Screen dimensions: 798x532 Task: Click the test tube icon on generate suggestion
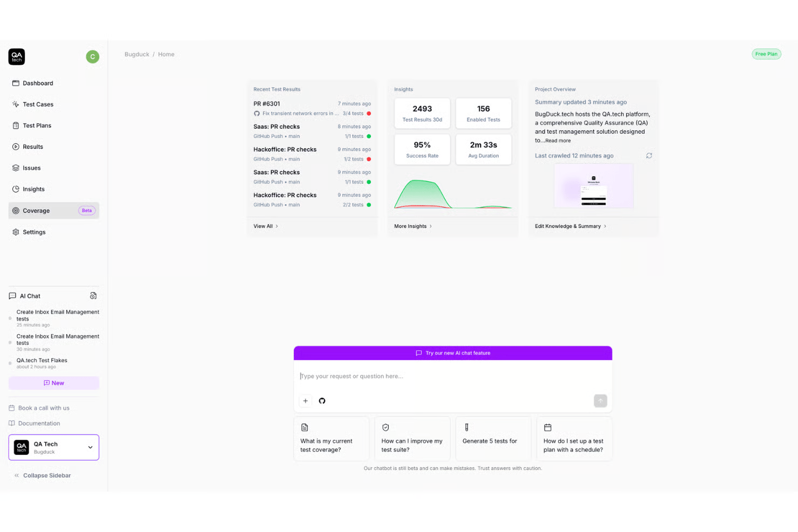point(466,427)
